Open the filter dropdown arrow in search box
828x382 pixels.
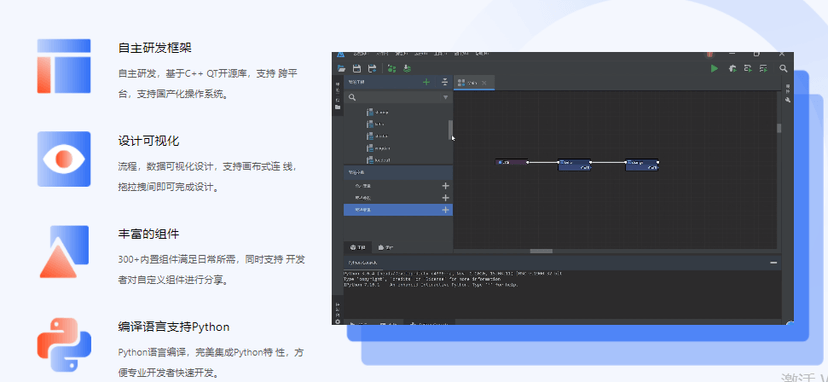click(x=445, y=97)
